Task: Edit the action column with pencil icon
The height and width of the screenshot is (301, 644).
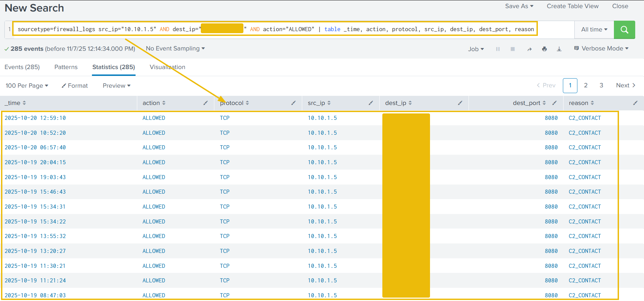Action: (206, 103)
